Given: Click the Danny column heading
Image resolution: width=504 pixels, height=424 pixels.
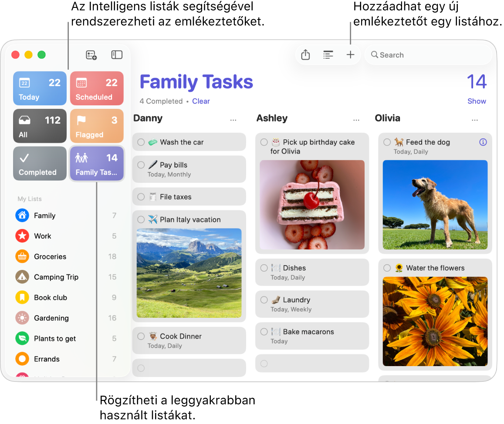Looking at the screenshot, I should coord(148,118).
